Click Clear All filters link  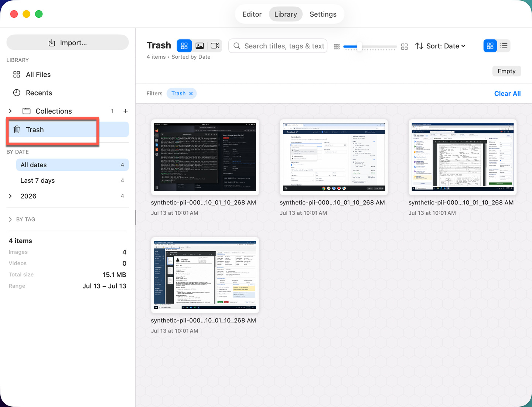[507, 94]
